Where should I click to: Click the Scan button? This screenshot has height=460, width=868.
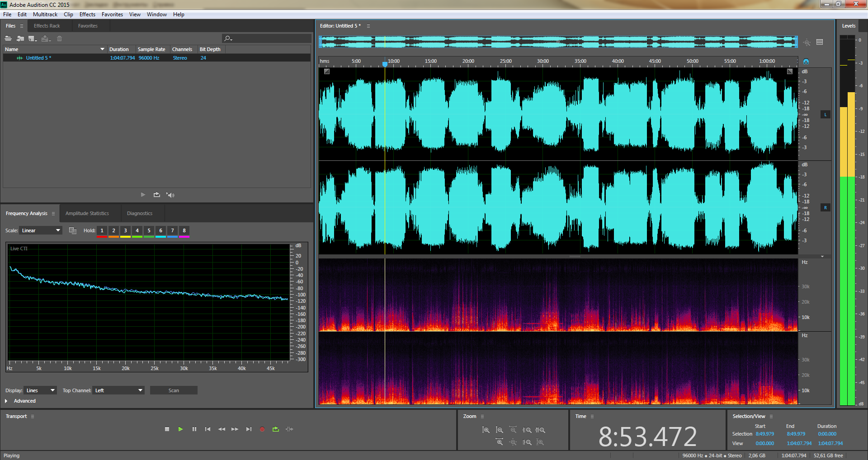tap(174, 390)
